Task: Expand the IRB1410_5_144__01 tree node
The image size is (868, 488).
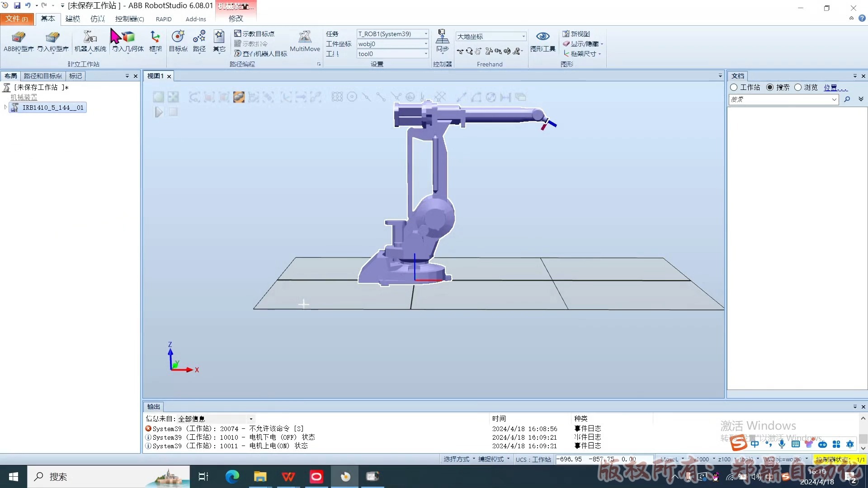Action: click(5, 108)
